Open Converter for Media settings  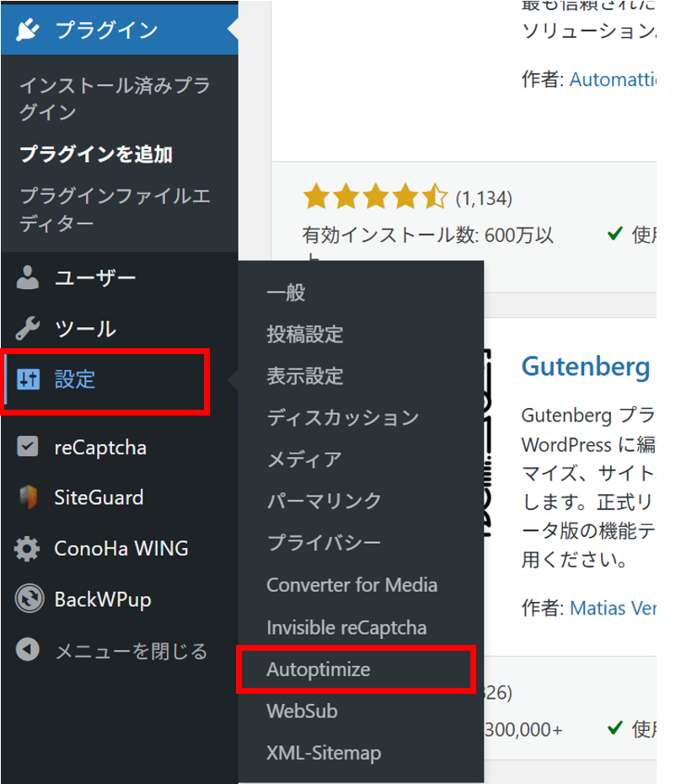tap(352, 585)
